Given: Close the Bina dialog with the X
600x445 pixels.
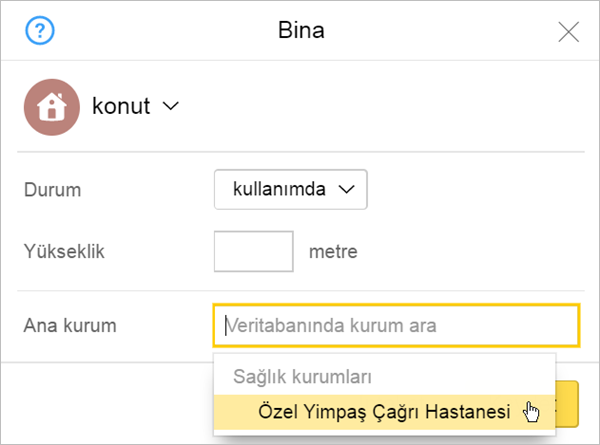Looking at the screenshot, I should 568,32.
